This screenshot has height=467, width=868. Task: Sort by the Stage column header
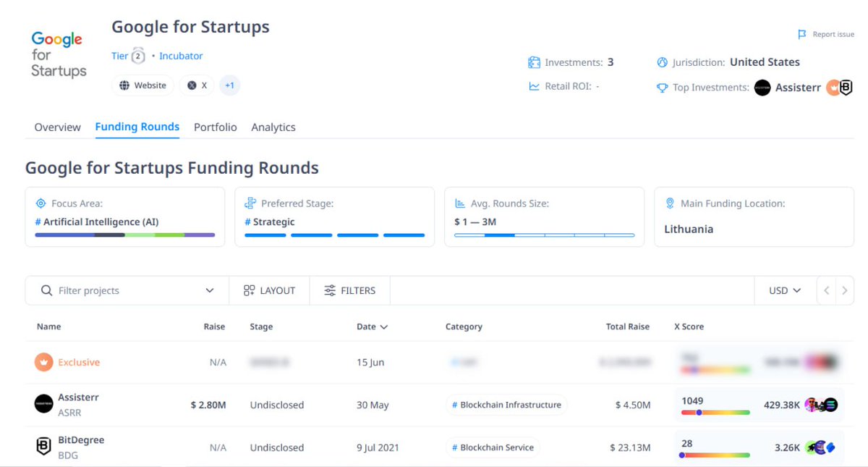coord(261,327)
